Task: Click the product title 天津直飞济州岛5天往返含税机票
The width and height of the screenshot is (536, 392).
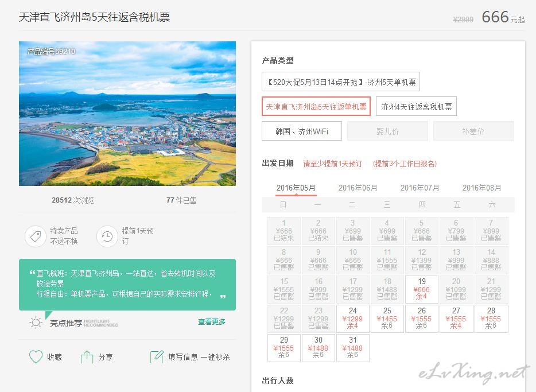Action: 94,17
